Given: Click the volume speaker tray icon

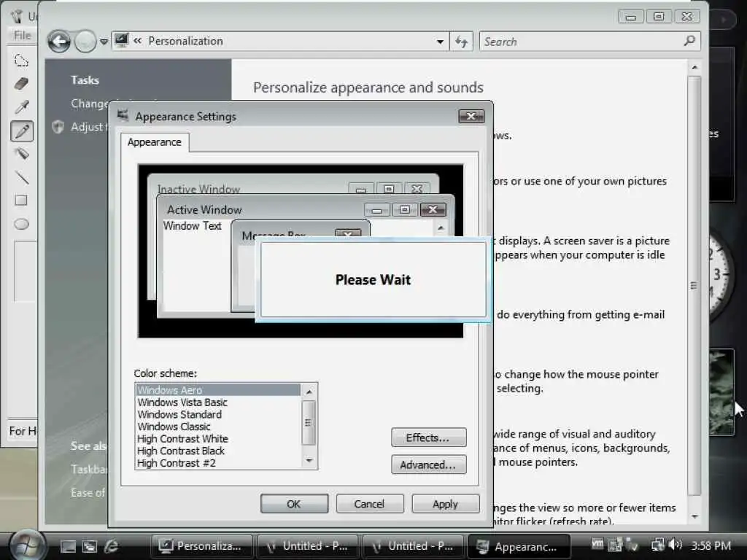Looking at the screenshot, I should click(x=675, y=544).
